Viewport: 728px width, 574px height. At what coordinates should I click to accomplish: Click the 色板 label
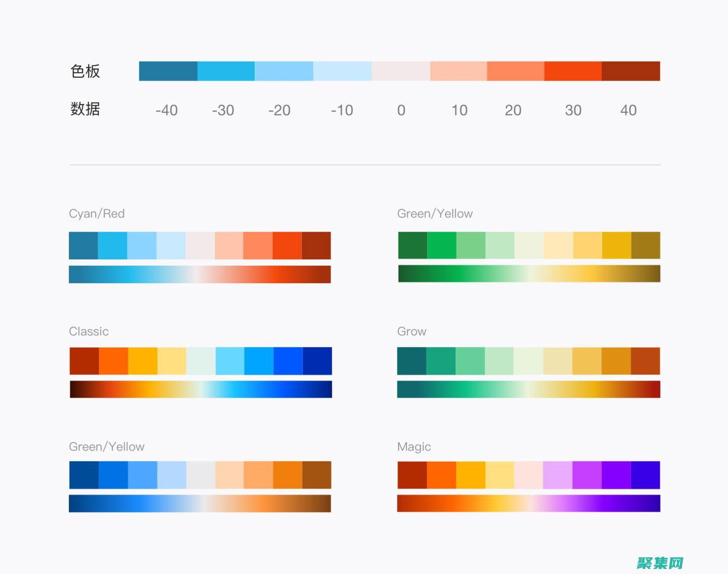[85, 71]
